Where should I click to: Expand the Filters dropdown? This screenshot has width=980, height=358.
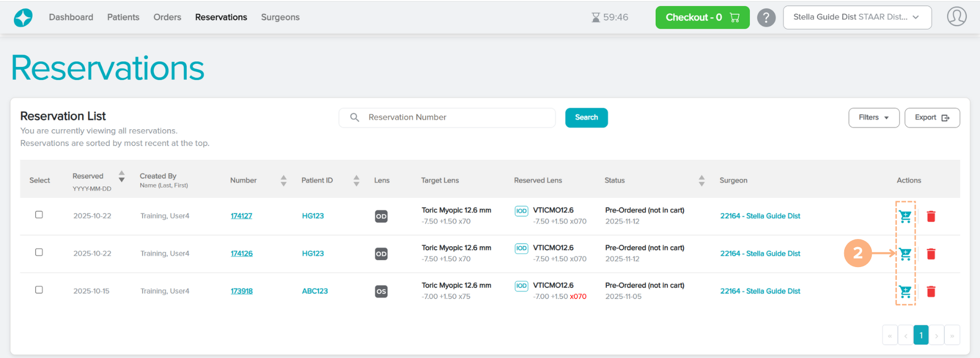pos(873,118)
